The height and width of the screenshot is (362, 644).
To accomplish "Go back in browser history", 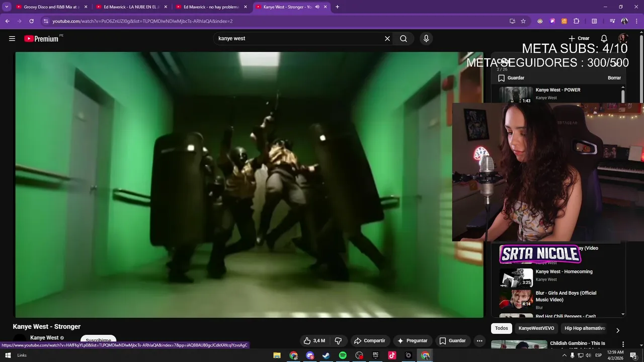I will (7, 21).
